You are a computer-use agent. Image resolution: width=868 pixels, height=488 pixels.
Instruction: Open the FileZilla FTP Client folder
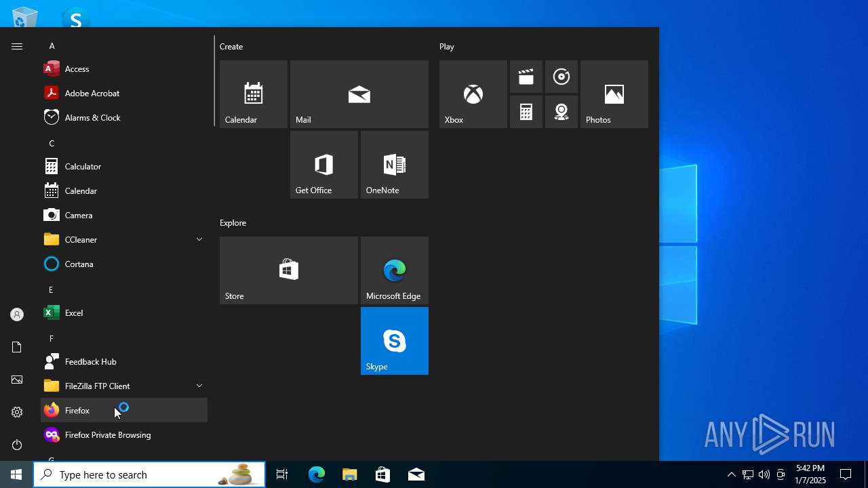124,386
